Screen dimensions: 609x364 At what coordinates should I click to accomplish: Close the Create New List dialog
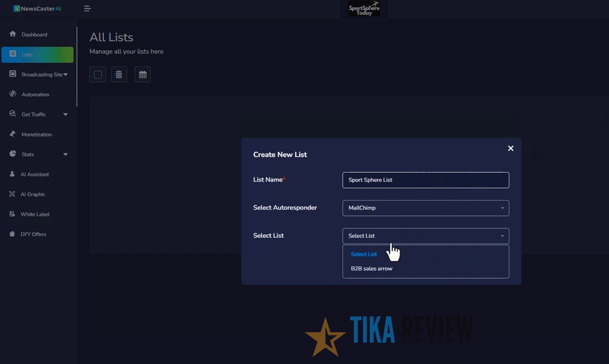click(511, 148)
